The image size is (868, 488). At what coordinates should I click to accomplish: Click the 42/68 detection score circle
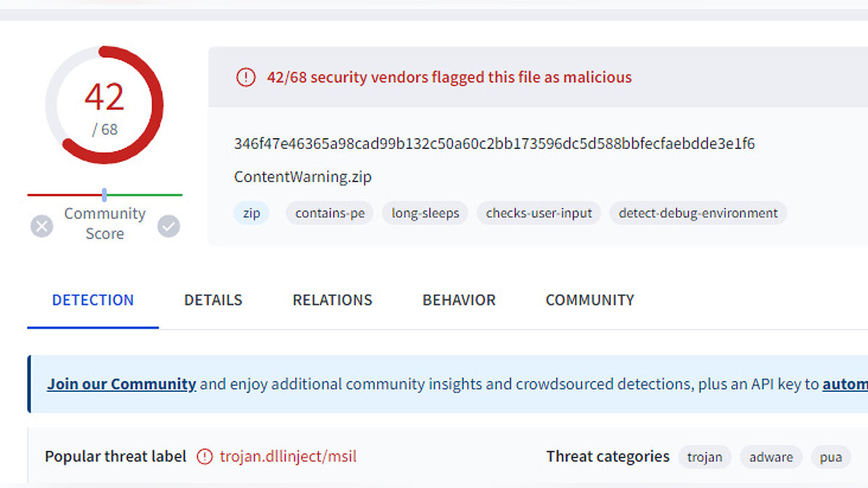[104, 106]
